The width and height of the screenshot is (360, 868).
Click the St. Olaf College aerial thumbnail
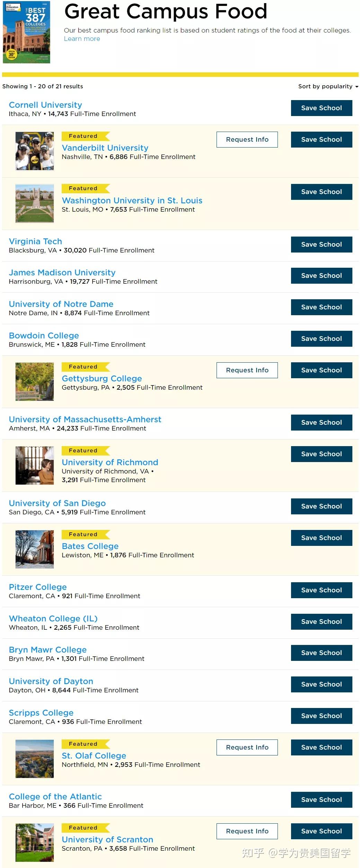(x=35, y=759)
